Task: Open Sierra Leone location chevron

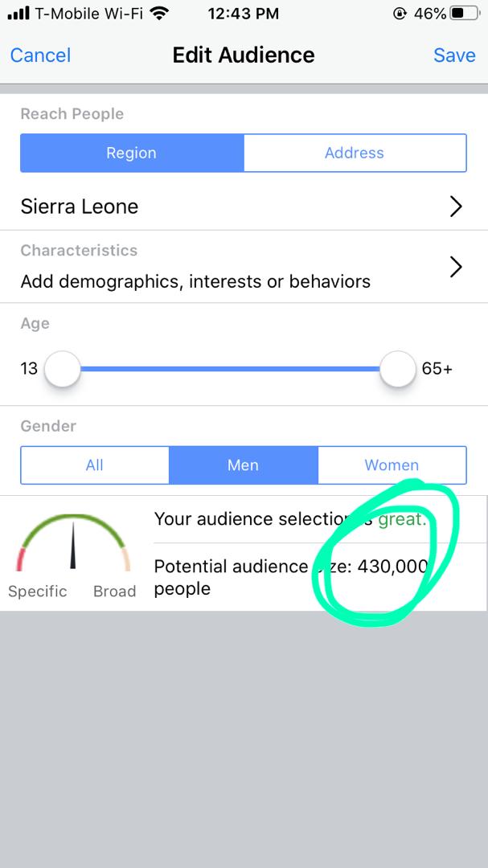Action: click(456, 207)
